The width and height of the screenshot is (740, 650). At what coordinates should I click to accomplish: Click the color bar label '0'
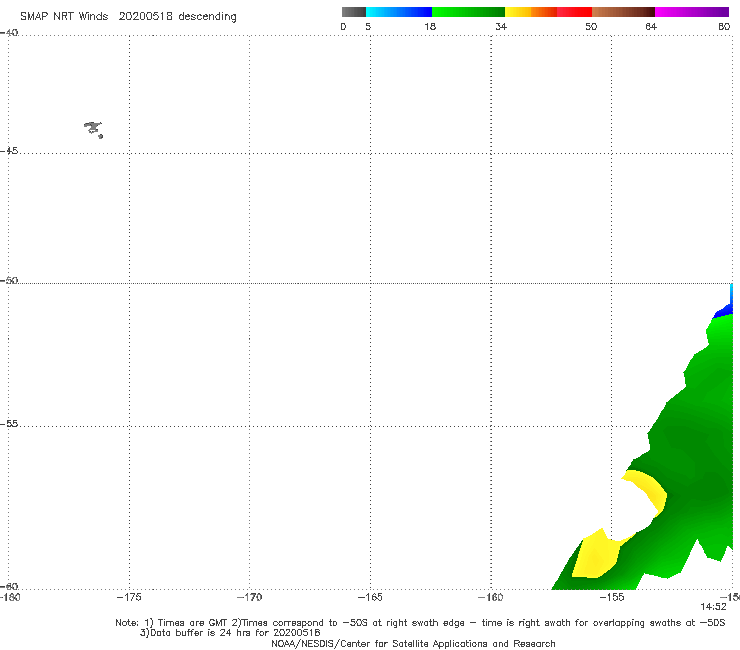click(x=344, y=26)
